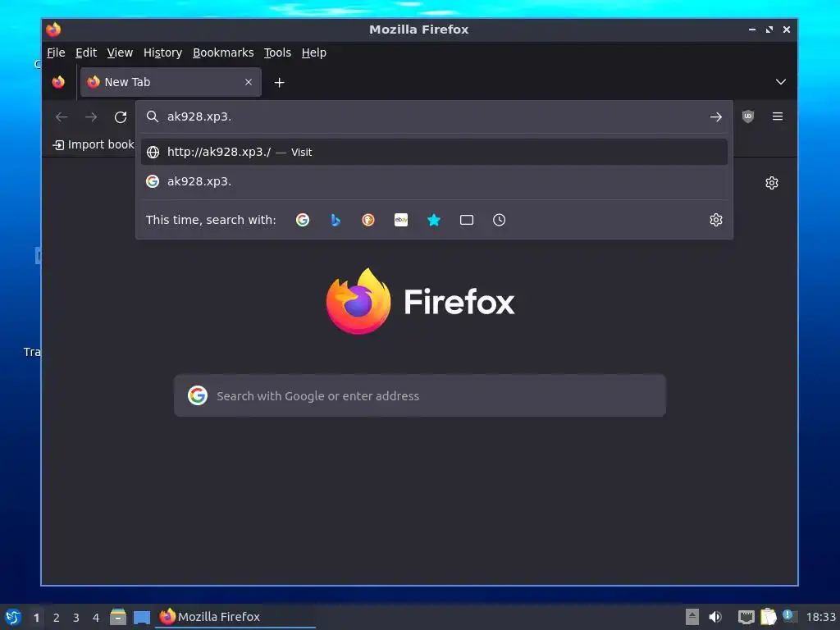
Task: Close the New Tab tab
Action: 249,82
